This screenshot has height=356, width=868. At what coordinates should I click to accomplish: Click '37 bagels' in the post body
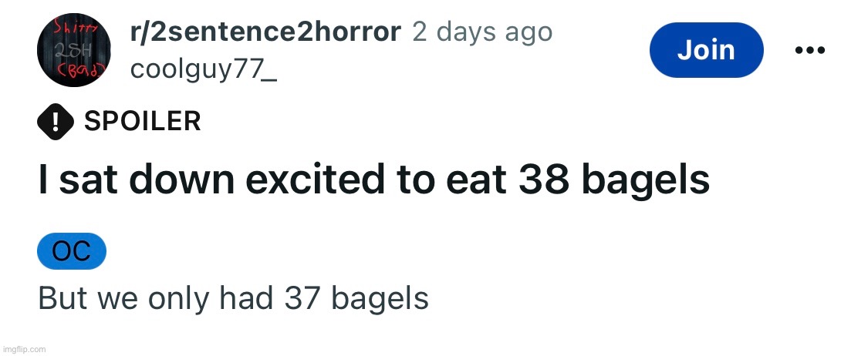(356, 298)
